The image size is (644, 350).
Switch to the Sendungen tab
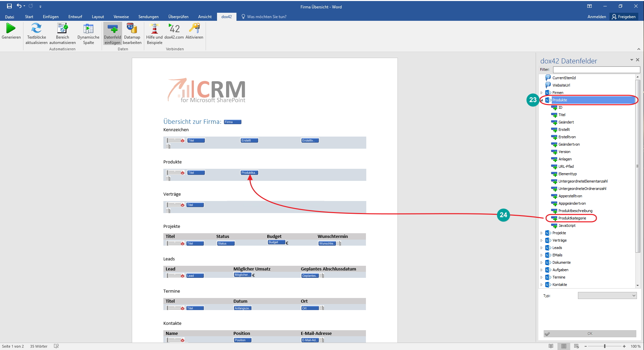148,17
